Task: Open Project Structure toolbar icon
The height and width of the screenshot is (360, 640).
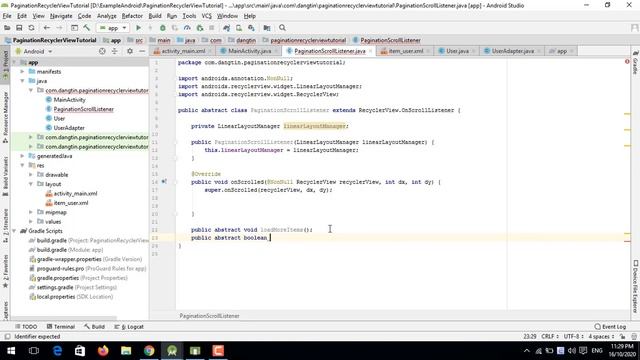Action: click(267, 28)
